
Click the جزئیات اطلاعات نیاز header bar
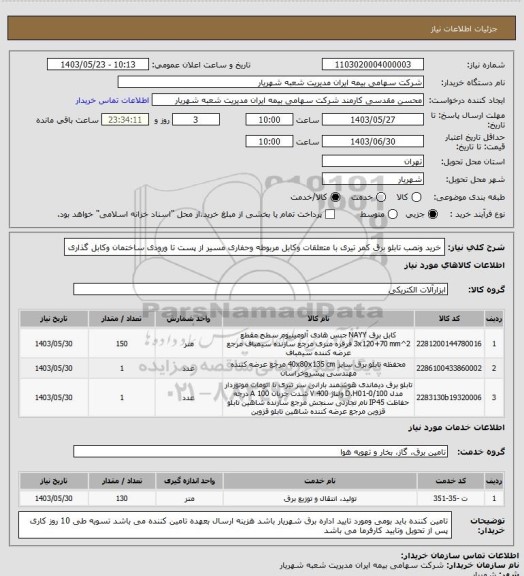pos(261,28)
